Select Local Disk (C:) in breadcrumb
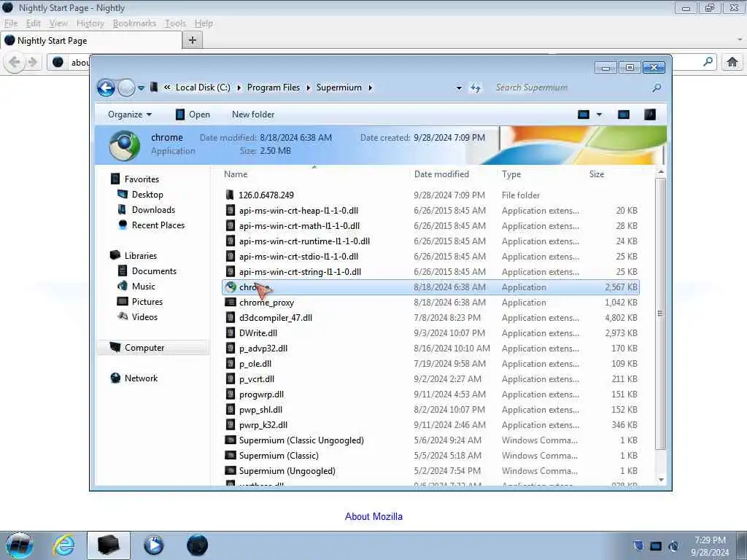Viewport: 747px width, 560px height. (x=203, y=87)
